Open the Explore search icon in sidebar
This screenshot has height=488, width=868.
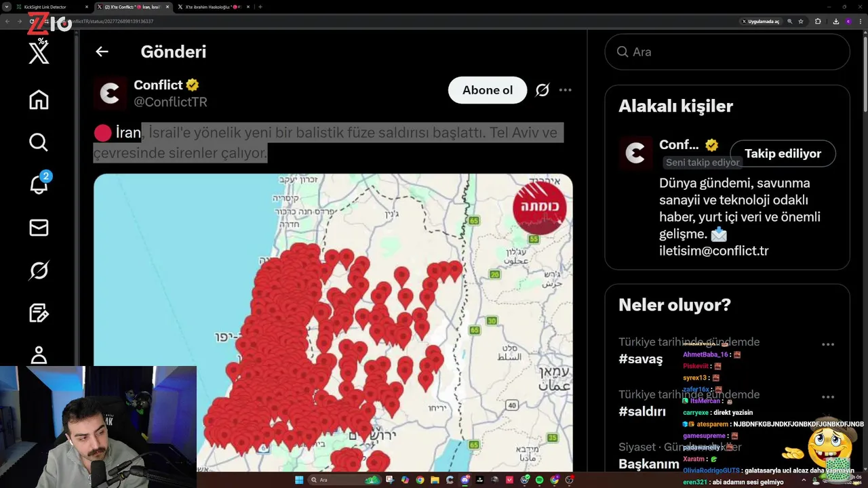(39, 142)
